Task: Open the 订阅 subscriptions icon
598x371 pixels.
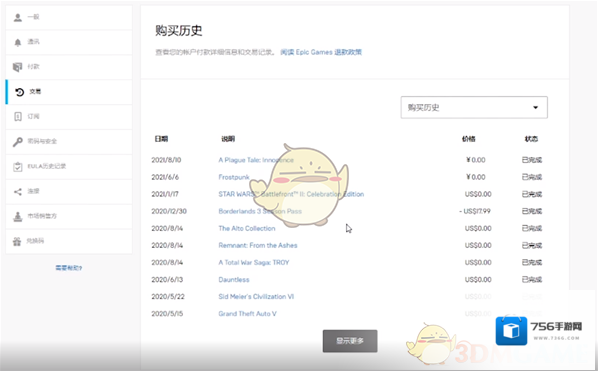Action: 18,116
